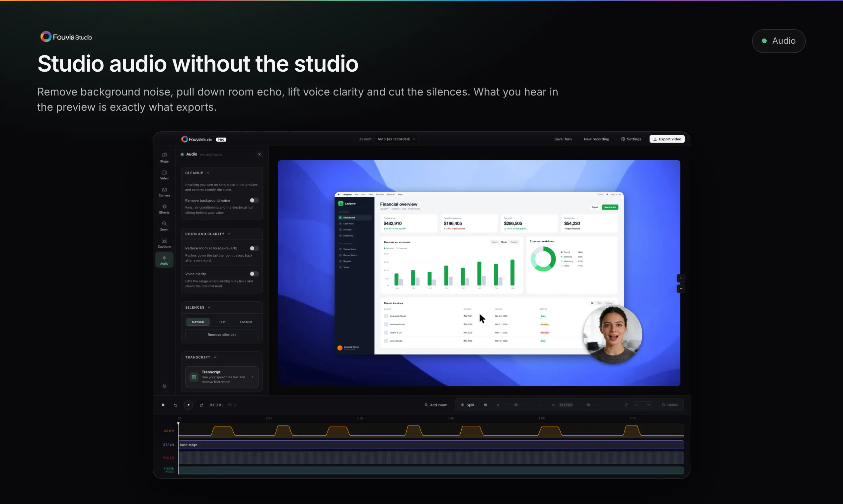Zoom in the preview with the plus button
Image resolution: width=843 pixels, height=504 pixels.
[681, 278]
